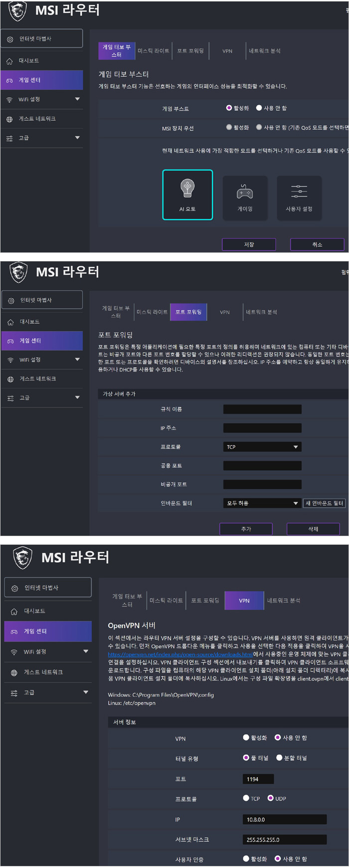Expand WiFi 설정 arrow on Game Turbo Booster page
349x868 pixels.
coord(77,99)
